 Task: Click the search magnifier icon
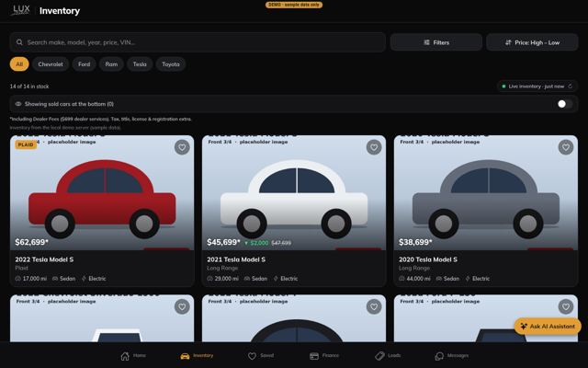[19, 42]
